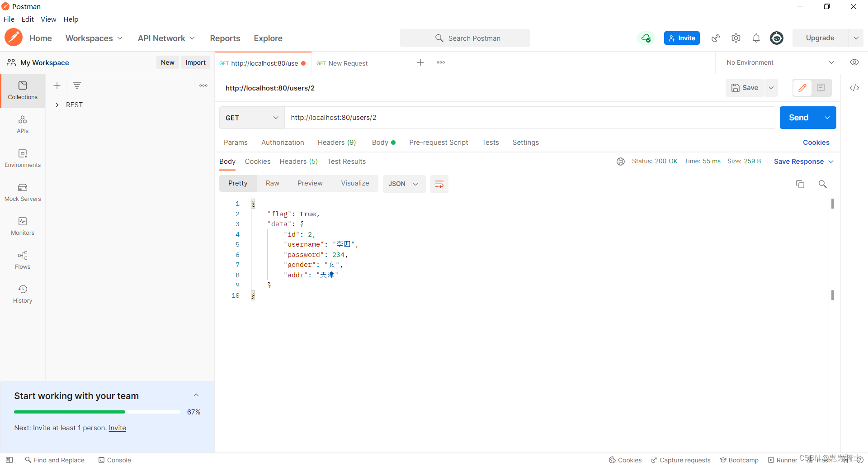
Task: Switch to the Raw response view
Action: tap(273, 183)
